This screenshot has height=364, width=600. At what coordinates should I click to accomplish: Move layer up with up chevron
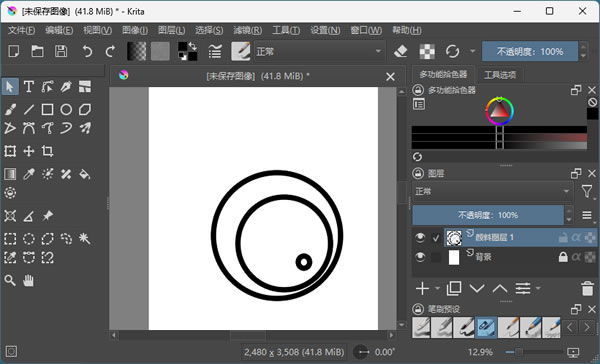500,289
